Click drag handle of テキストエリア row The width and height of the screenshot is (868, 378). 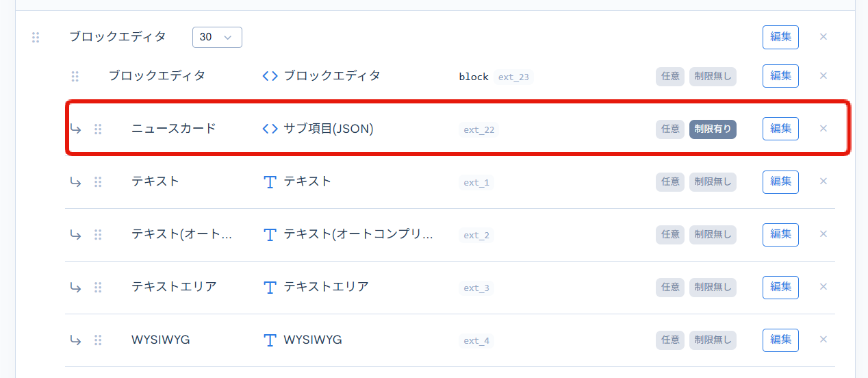click(x=98, y=288)
